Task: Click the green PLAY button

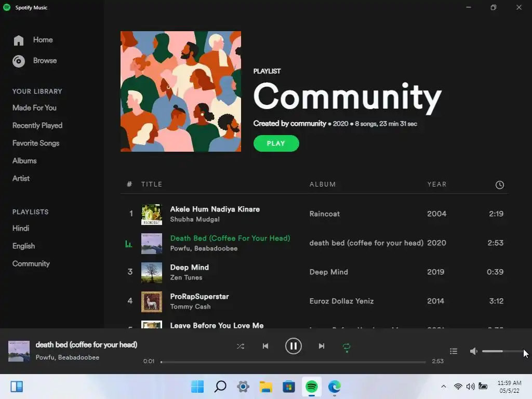Action: (x=276, y=143)
